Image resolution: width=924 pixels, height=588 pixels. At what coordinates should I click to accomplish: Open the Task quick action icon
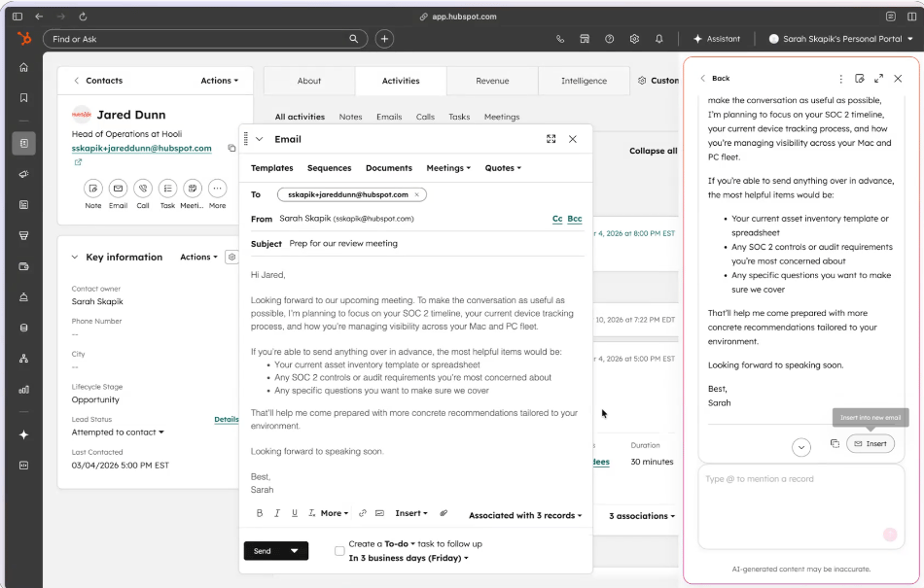(x=167, y=188)
